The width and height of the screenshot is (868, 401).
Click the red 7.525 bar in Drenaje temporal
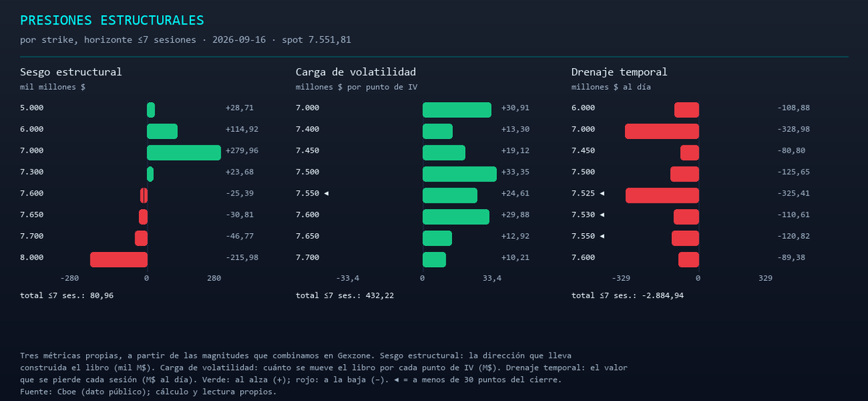click(x=663, y=195)
